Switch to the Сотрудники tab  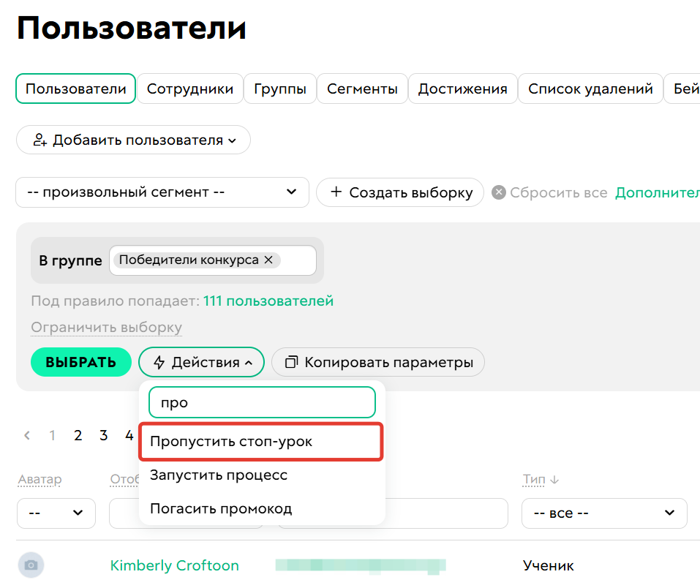coord(190,88)
